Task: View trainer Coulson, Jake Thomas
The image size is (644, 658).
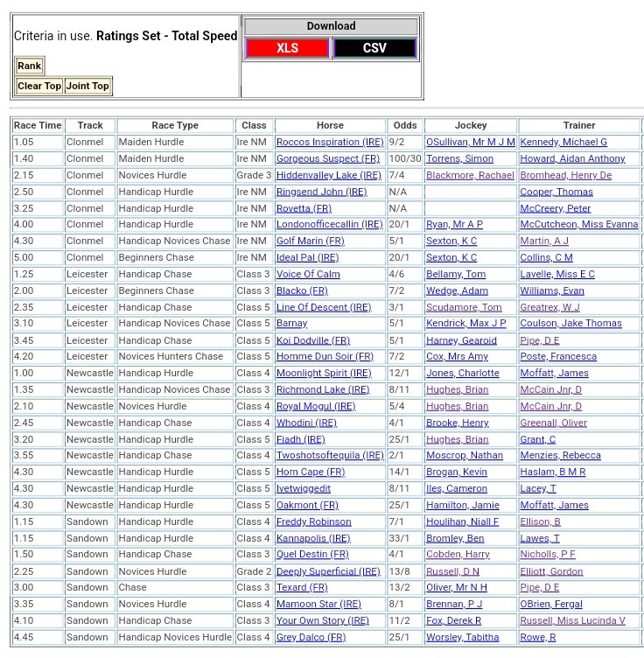Action: point(570,324)
